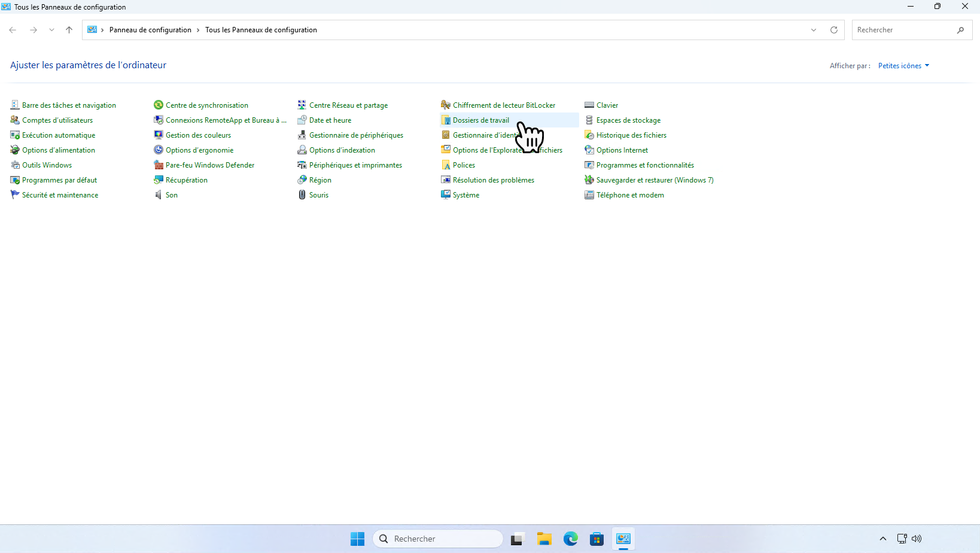Open Microsoft Edge from the taskbar
980x553 pixels.
(571, 539)
